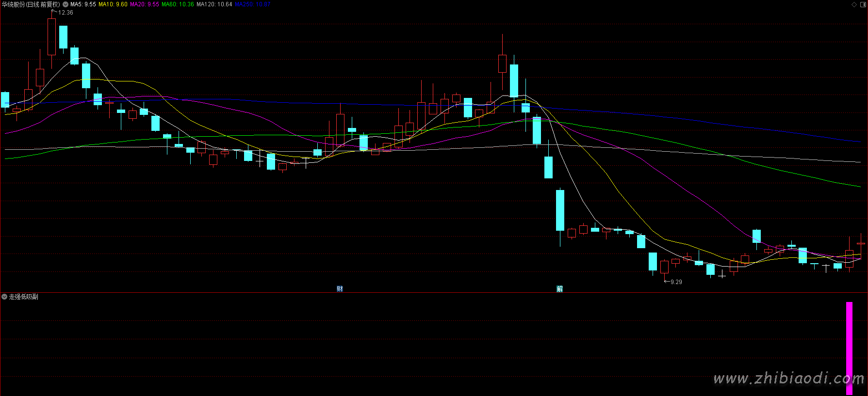Click the diamond icon at top right
The height and width of the screenshot is (396, 868).
854,4
